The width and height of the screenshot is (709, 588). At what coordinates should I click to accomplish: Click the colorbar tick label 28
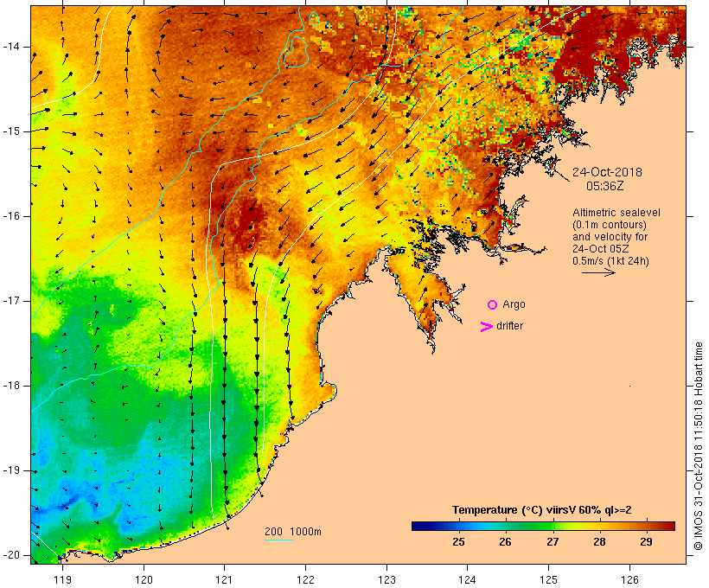[x=599, y=542]
